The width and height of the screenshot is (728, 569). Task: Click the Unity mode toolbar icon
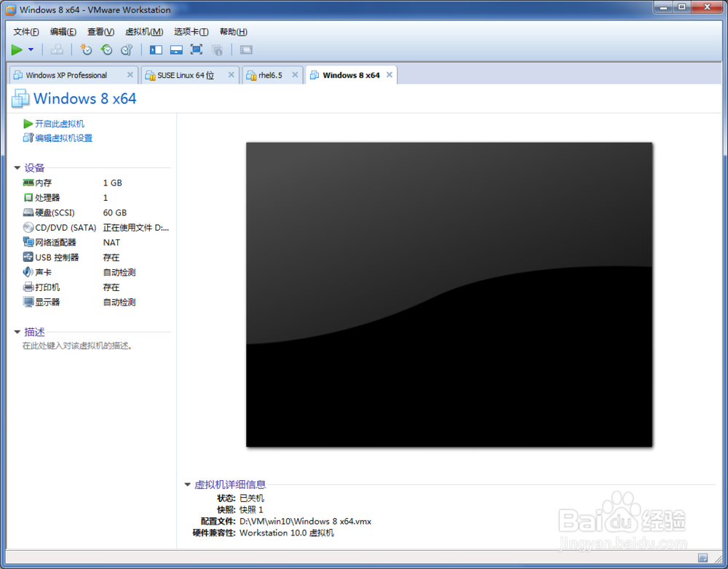tap(217, 49)
